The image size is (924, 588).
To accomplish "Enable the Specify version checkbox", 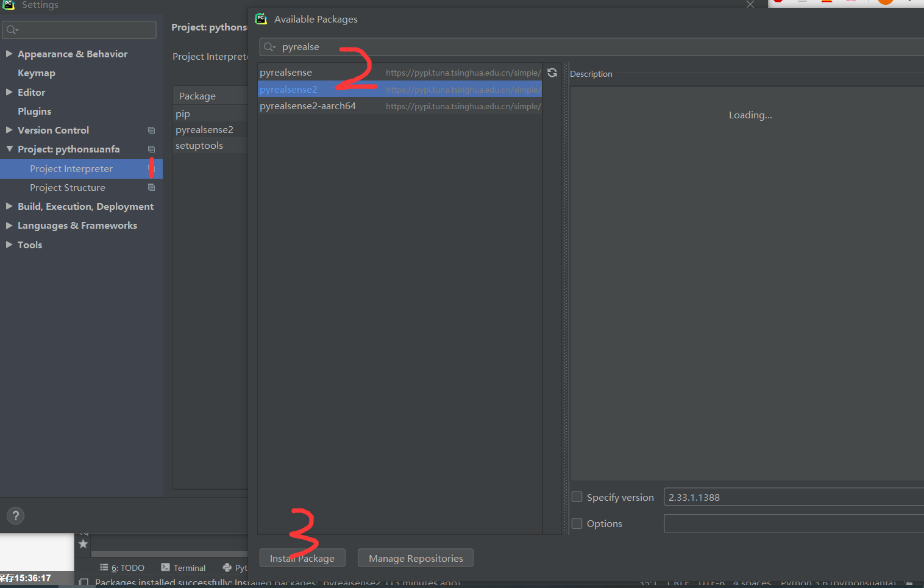I will (x=577, y=497).
